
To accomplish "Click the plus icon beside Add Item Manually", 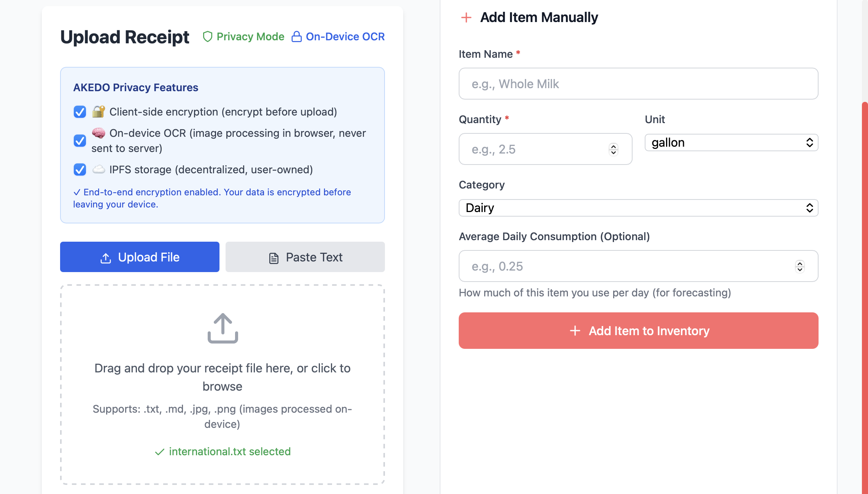I will click(466, 17).
